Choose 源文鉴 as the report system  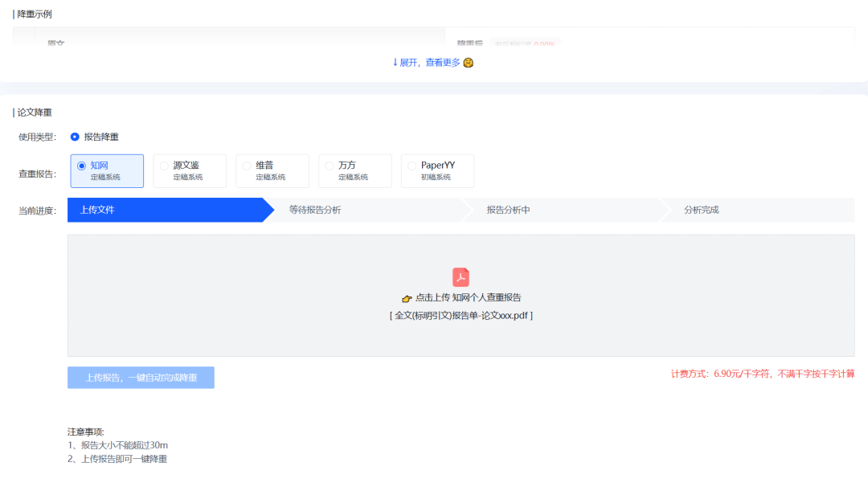click(190, 171)
